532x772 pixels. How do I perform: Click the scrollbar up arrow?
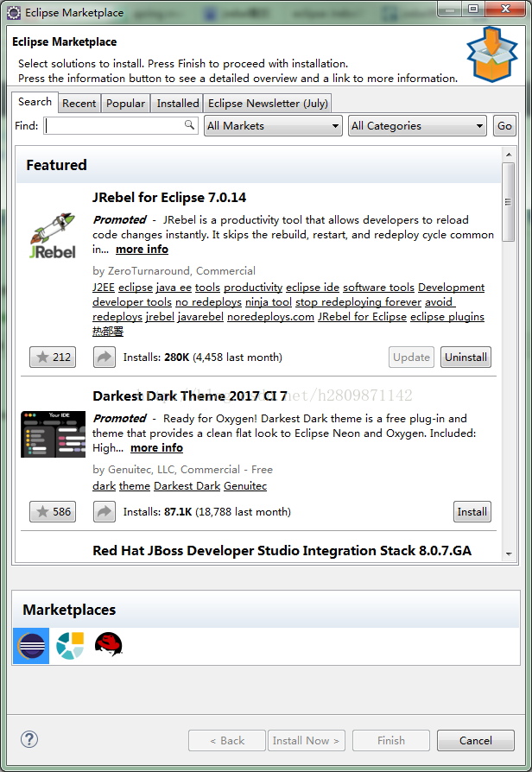coord(509,155)
